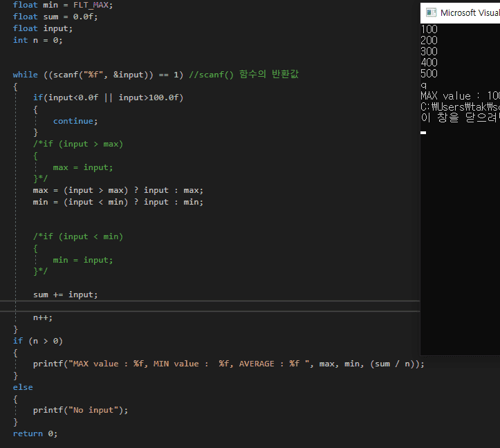This screenshot has height=448, width=500.
Task: Click the commented '/*if (input > max)' line
Action: coord(78,144)
